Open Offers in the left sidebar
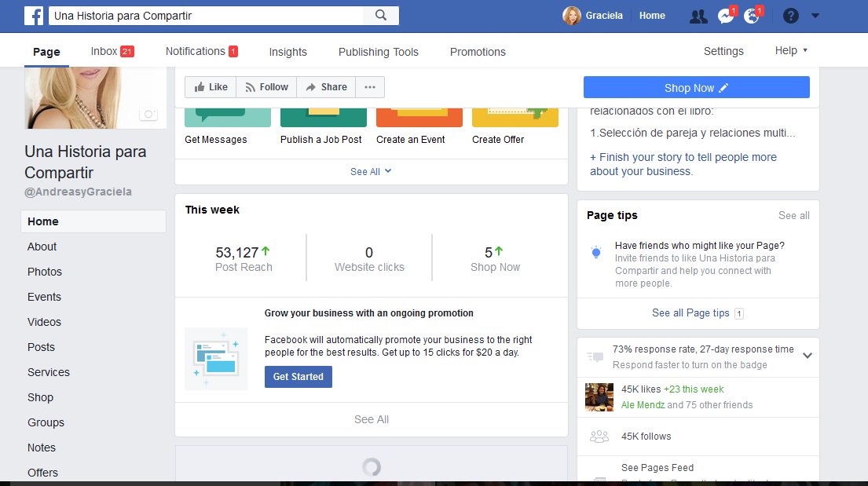This screenshot has height=486, width=868. [42, 473]
